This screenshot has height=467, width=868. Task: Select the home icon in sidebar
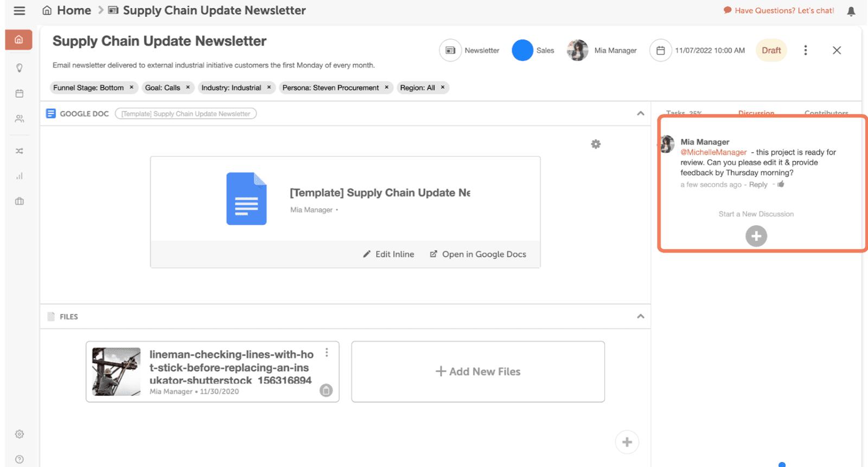click(x=19, y=40)
